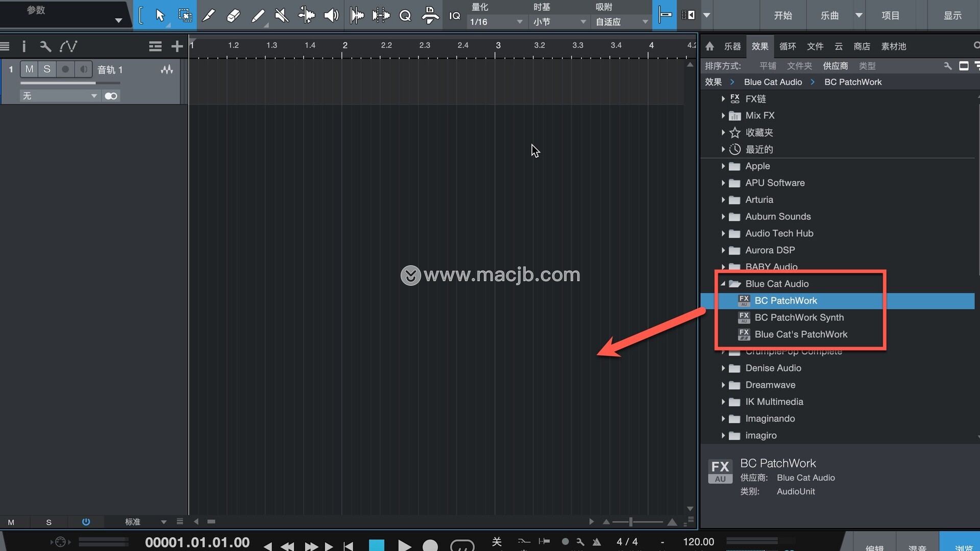Select the Mute tool
980x551 pixels.
pos(282,15)
